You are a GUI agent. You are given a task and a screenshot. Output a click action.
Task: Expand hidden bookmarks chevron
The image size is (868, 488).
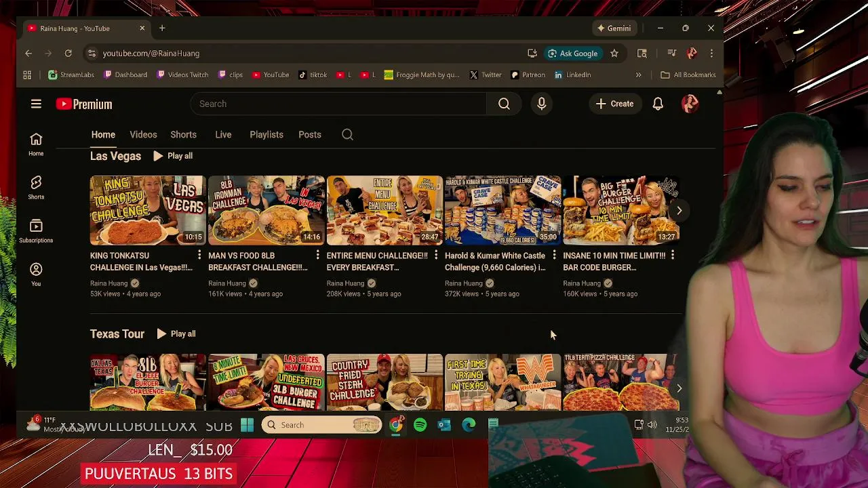coord(638,75)
